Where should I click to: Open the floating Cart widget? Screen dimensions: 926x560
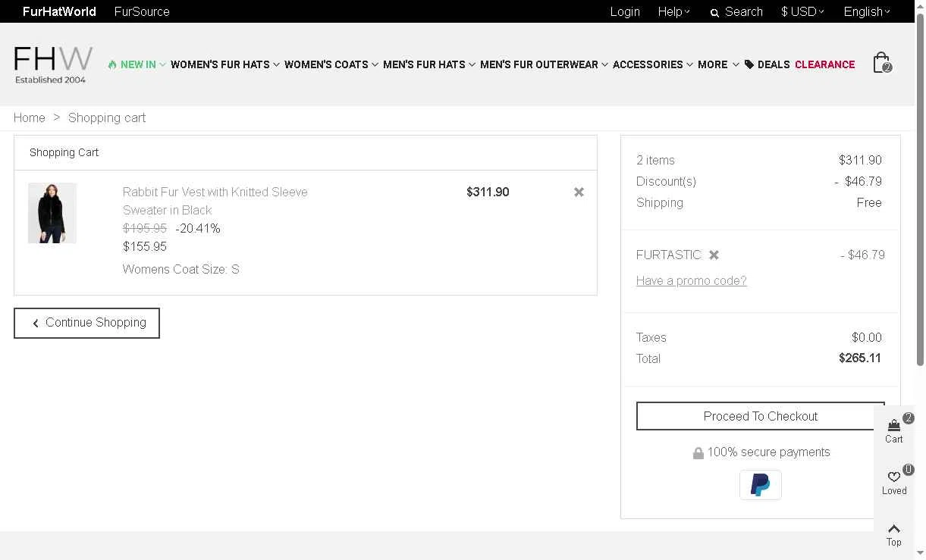894,430
